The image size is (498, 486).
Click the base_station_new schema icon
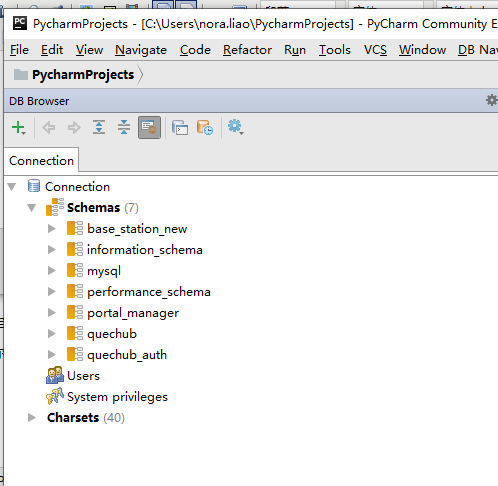pos(75,229)
